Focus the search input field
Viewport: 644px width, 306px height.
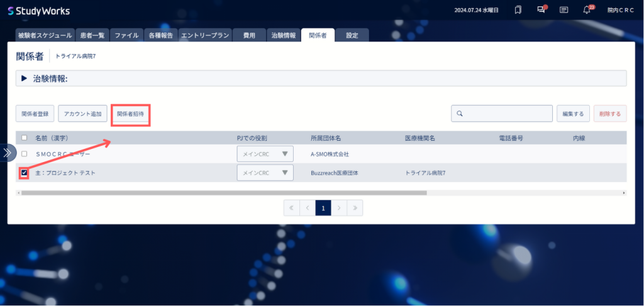click(x=502, y=114)
